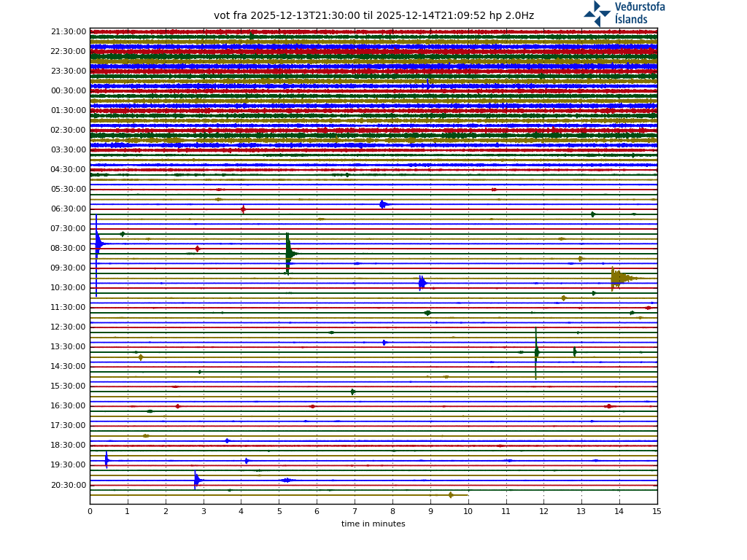Click the tall green spike near minute 12

[x=536, y=352]
